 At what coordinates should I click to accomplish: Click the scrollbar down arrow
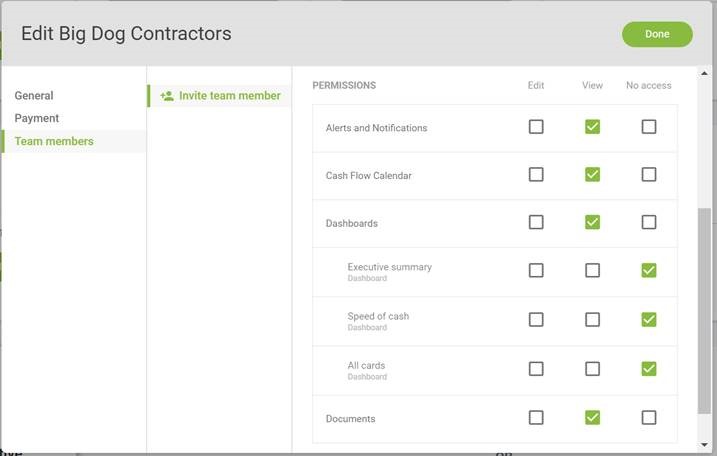click(x=704, y=445)
